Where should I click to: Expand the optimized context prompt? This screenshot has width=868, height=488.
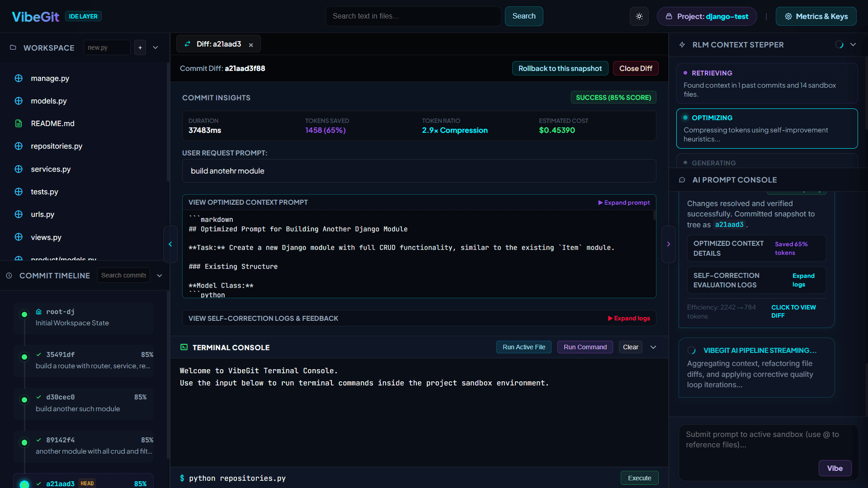click(624, 202)
